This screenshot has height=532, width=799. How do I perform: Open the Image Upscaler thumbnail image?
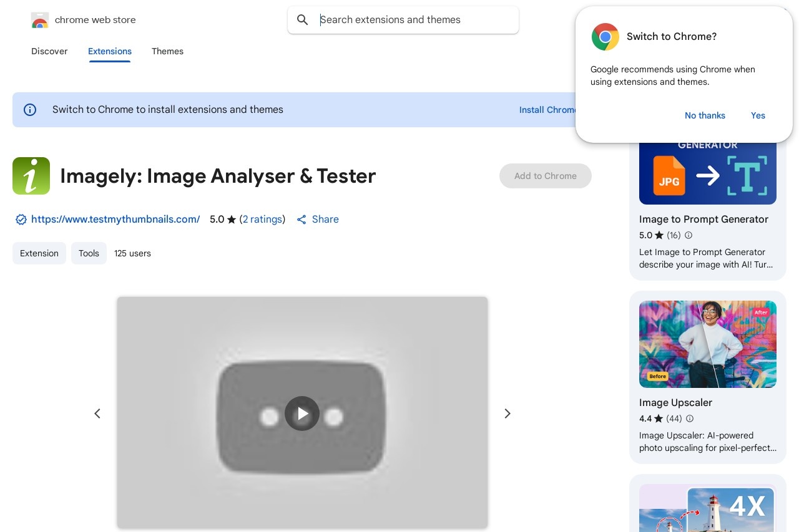click(x=708, y=344)
